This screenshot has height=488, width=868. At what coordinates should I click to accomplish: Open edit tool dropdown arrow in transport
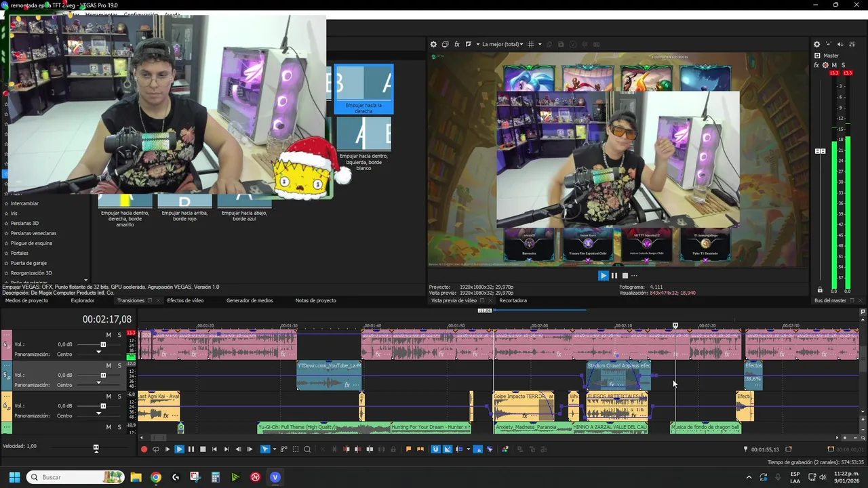tap(273, 449)
